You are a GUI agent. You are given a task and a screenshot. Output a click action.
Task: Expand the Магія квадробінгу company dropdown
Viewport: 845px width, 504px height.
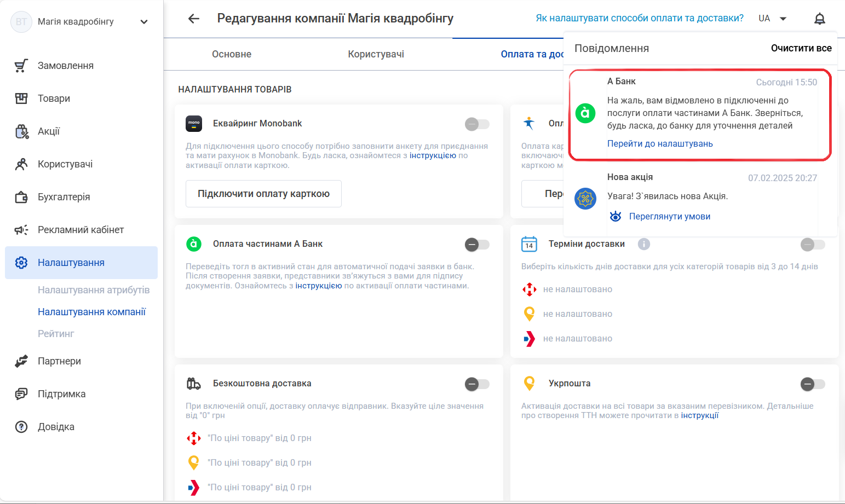point(144,22)
